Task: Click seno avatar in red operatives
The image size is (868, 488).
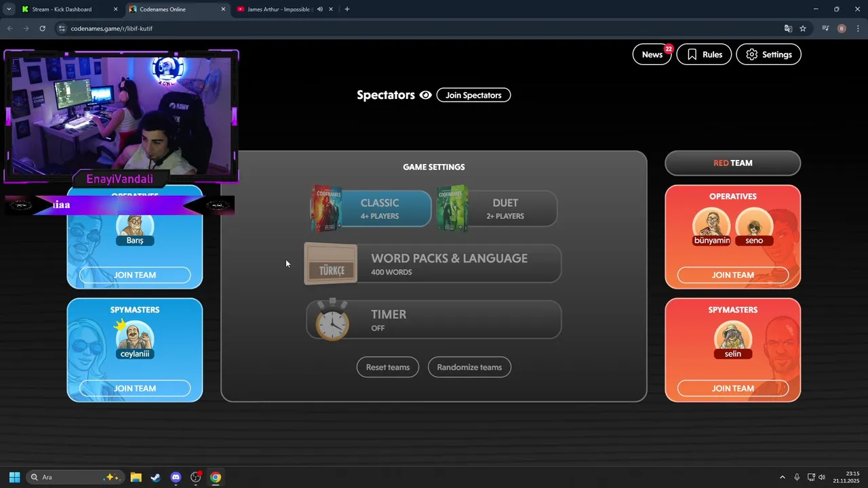Action: pos(754,226)
